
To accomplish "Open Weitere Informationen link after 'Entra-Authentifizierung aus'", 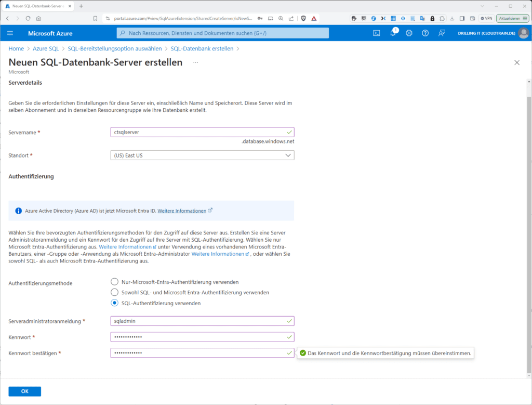I will 125,247.
